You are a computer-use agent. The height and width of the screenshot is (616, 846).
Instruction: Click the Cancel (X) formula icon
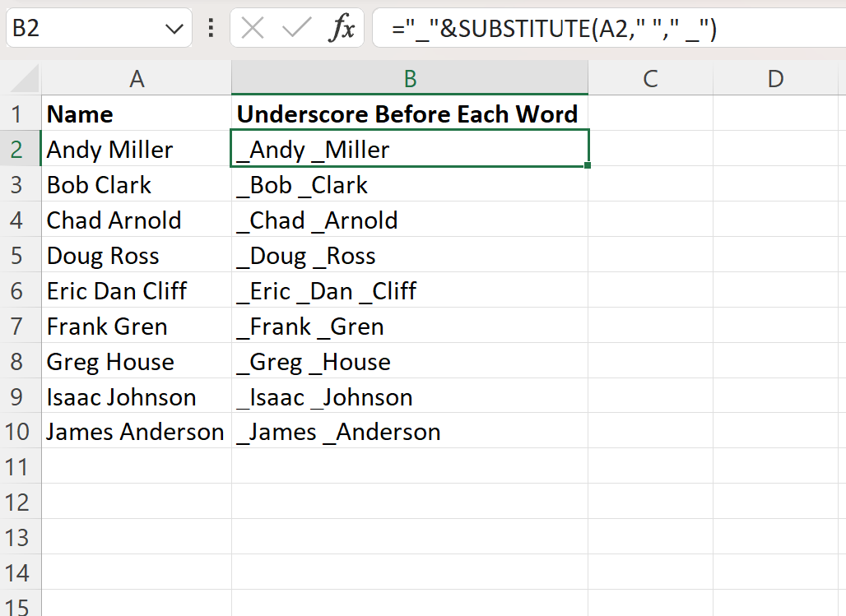(x=253, y=29)
